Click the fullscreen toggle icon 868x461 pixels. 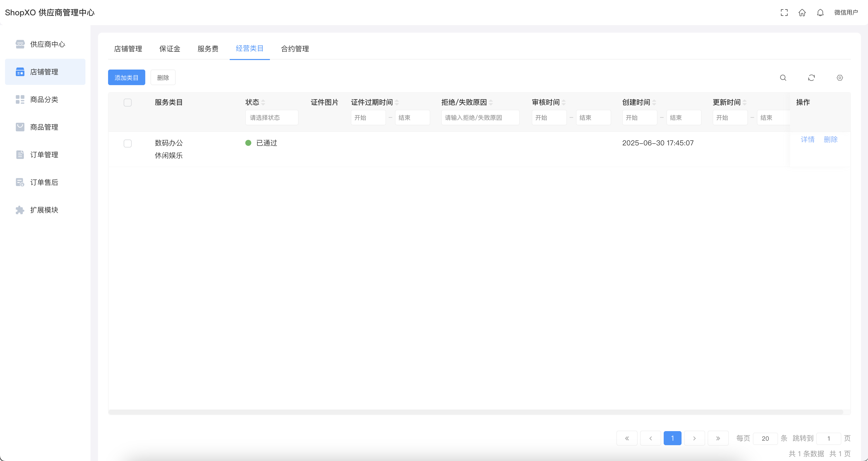(x=784, y=13)
